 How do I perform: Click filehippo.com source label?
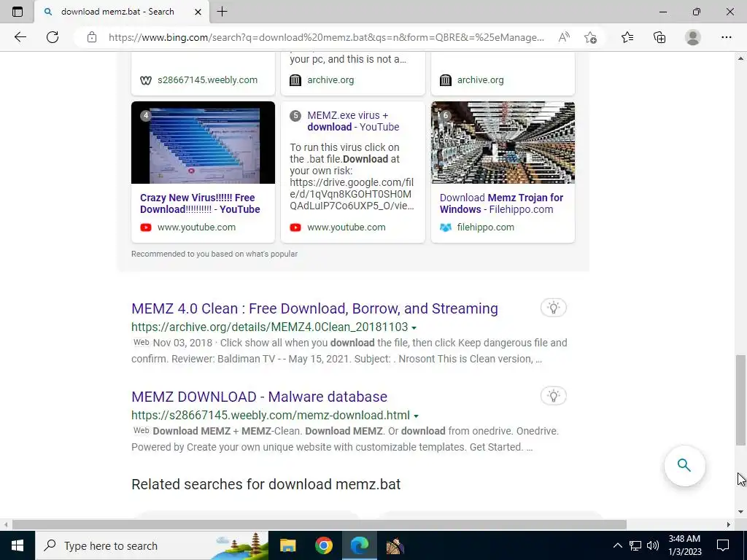point(485,227)
